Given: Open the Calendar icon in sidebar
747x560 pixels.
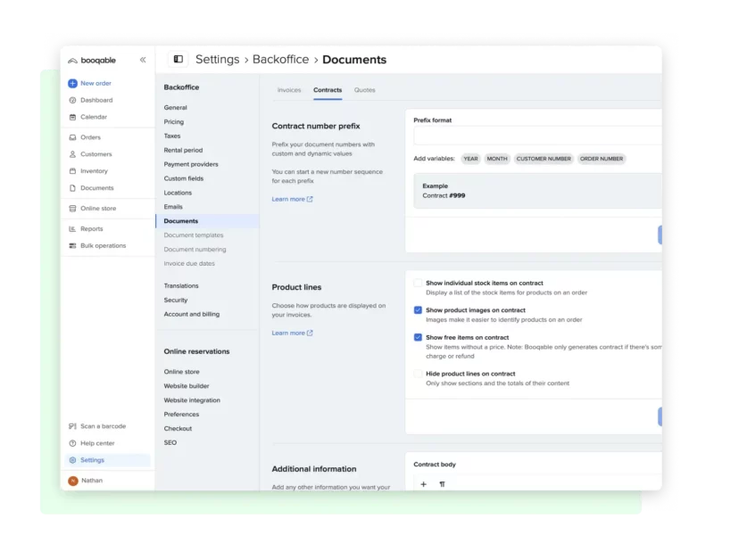Looking at the screenshot, I should (x=72, y=117).
